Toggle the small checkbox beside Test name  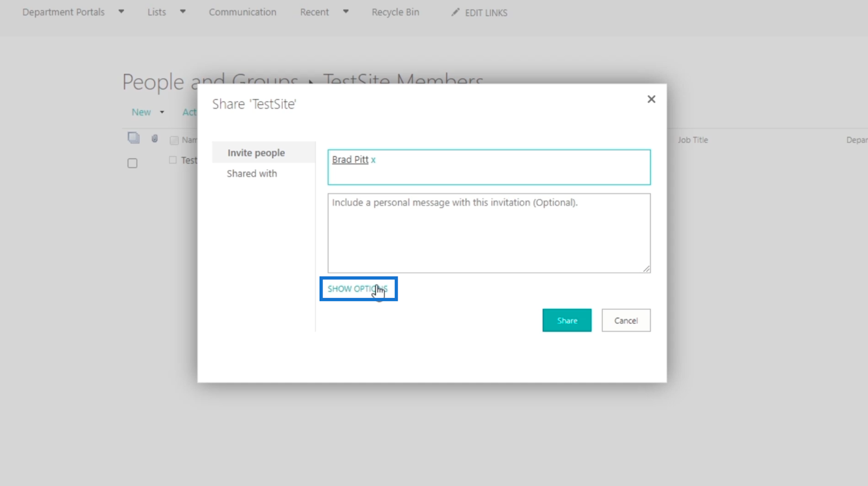click(173, 160)
